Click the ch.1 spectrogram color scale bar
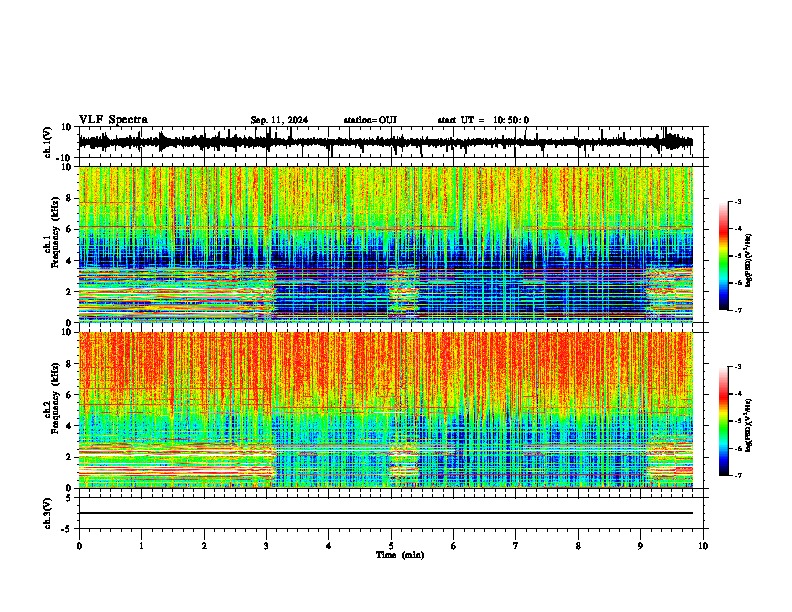Screen dimensions: 792x612 point(724,256)
